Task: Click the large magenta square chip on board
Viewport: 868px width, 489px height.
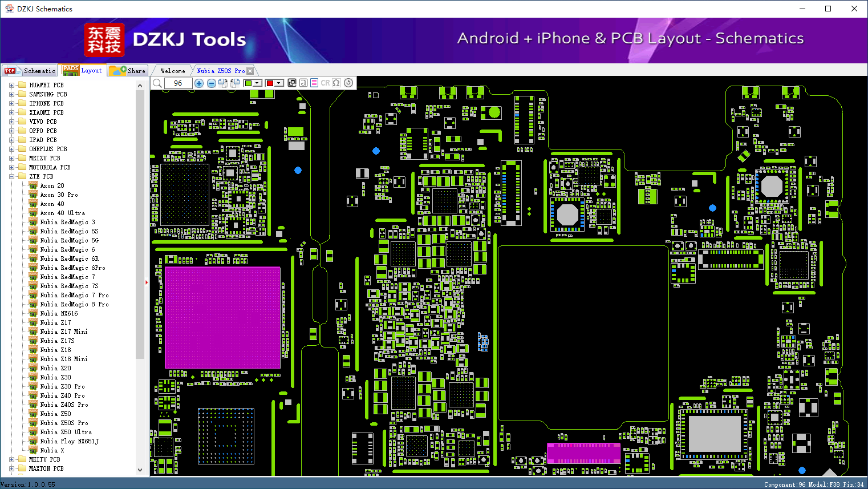Action: pos(222,317)
